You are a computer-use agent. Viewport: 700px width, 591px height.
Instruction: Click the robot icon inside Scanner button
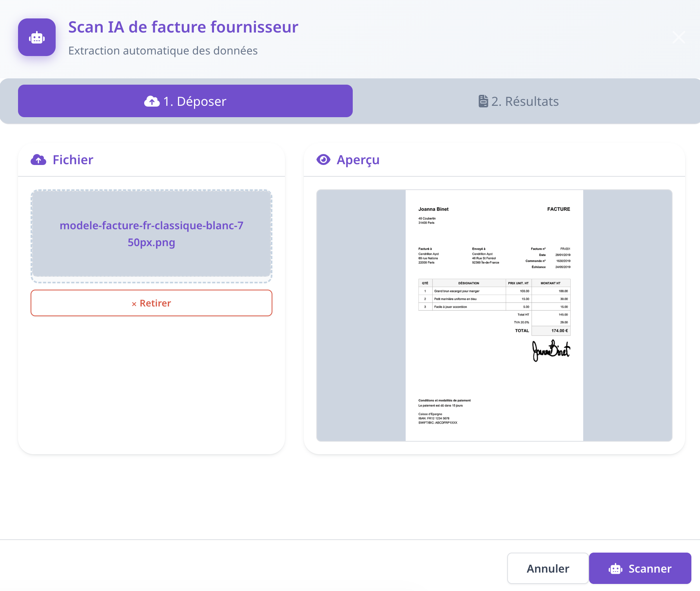pos(616,569)
